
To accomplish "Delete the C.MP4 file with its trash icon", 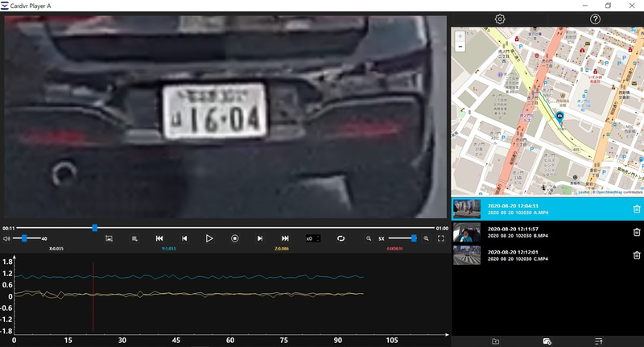I will [x=637, y=255].
